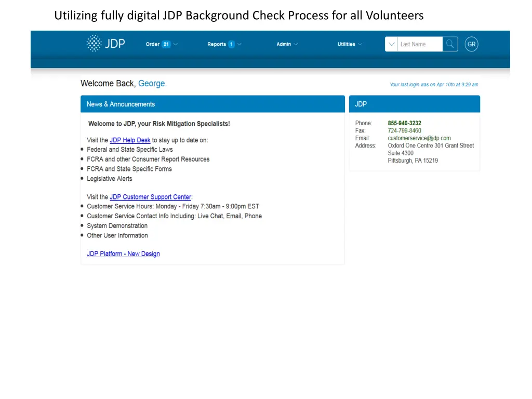The height and width of the screenshot is (399, 532).
Task: Open the Reports menu
Action: click(224, 44)
